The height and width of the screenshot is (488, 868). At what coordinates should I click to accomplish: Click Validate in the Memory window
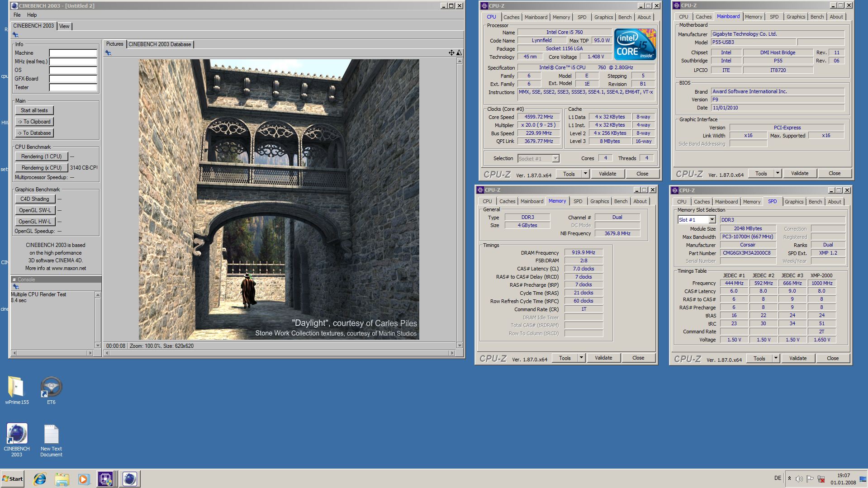click(x=603, y=358)
